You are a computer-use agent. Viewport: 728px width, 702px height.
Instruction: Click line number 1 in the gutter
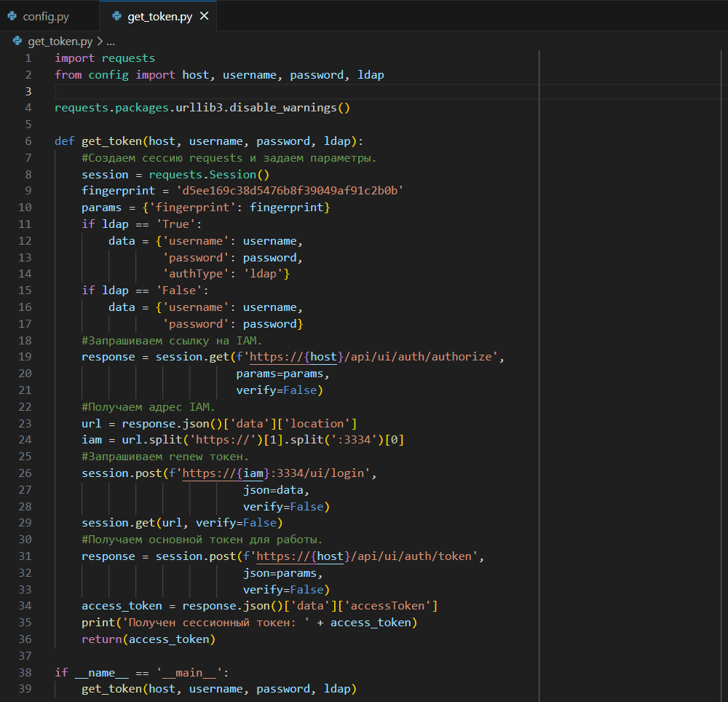28,58
